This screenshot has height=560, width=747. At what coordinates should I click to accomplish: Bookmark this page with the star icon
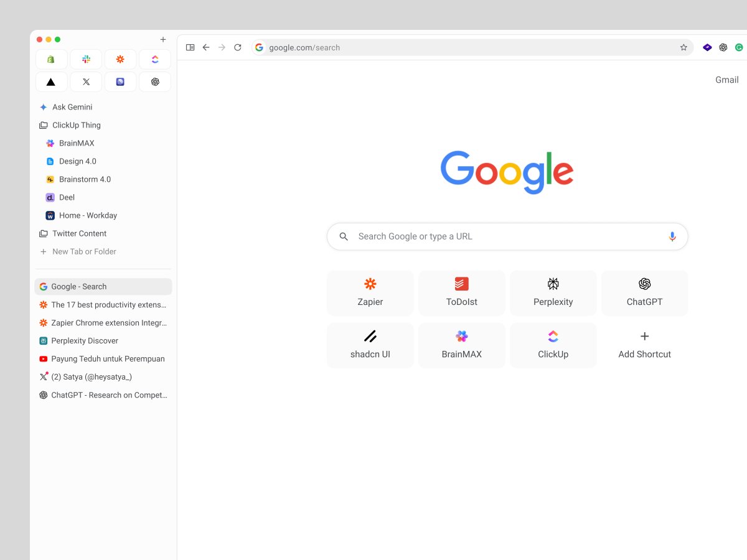[x=684, y=47]
